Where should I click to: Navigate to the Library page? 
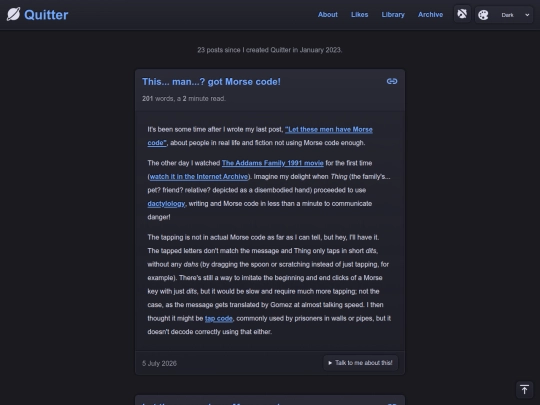[x=393, y=15]
